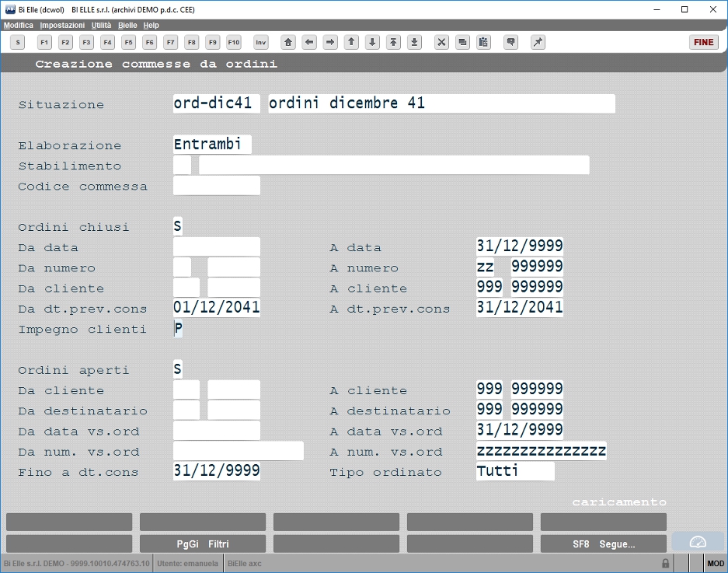The width and height of the screenshot is (728, 573).
Task: Click the pushpin icon in toolbar
Action: pos(538,42)
